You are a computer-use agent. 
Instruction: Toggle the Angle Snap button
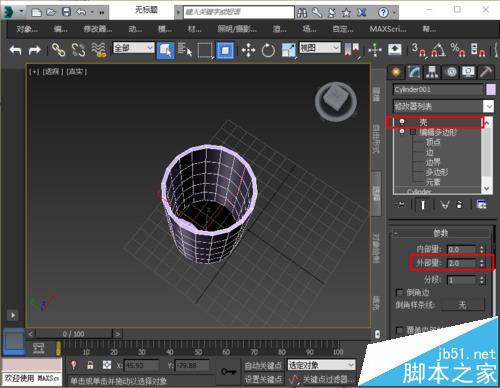click(438, 50)
